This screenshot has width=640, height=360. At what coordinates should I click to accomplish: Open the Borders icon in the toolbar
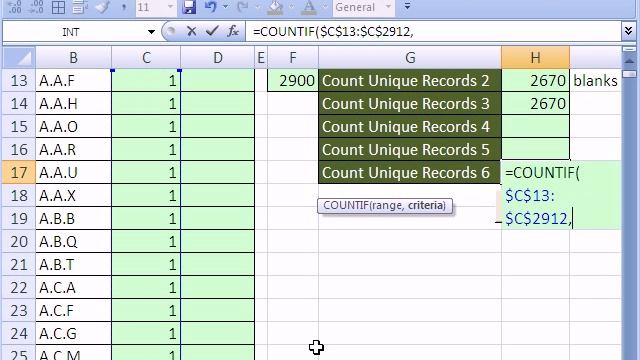point(58,7)
